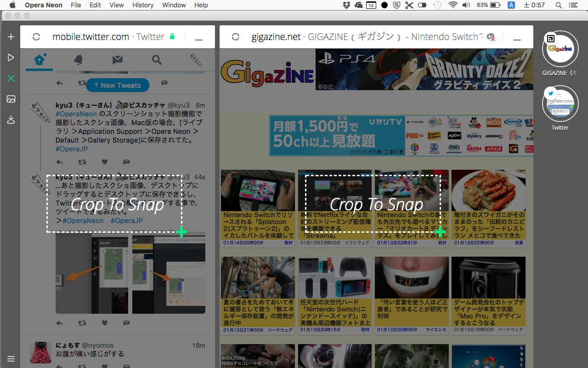Switch to the Twitter tab bubble
Viewport: 588px width, 368px height.
click(560, 103)
